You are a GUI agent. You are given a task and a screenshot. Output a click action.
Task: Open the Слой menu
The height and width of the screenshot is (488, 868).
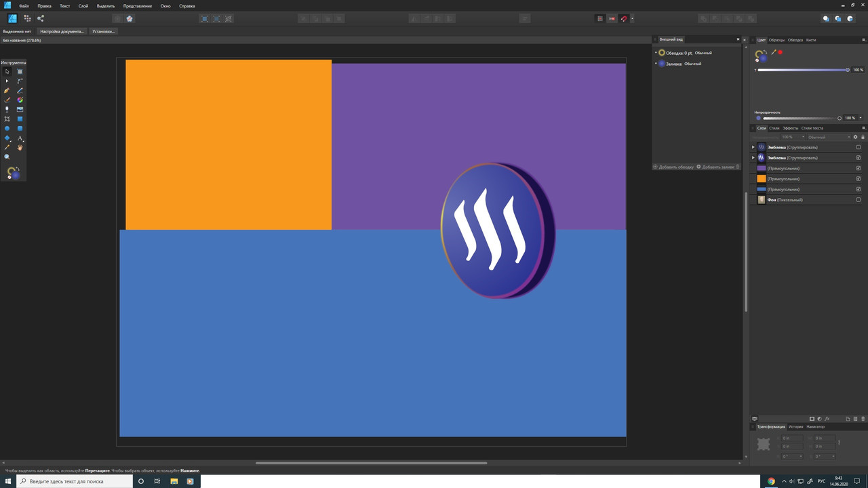pos(83,5)
